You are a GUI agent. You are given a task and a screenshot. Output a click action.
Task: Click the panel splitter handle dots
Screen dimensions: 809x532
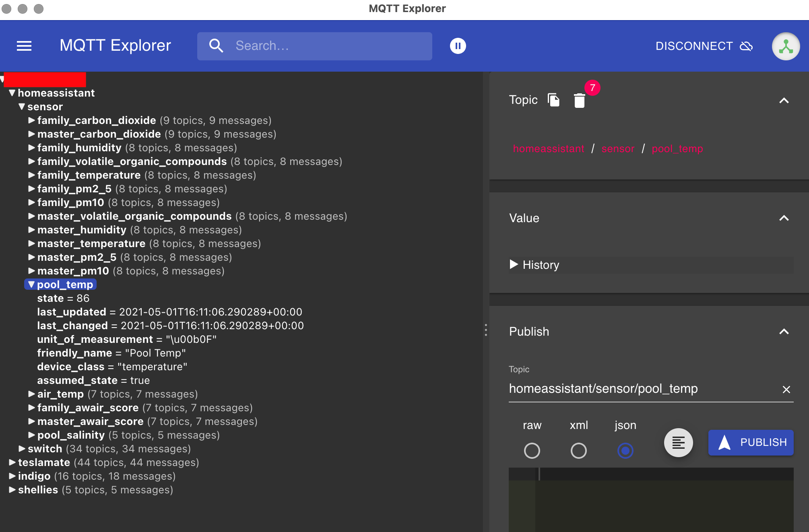point(486,330)
